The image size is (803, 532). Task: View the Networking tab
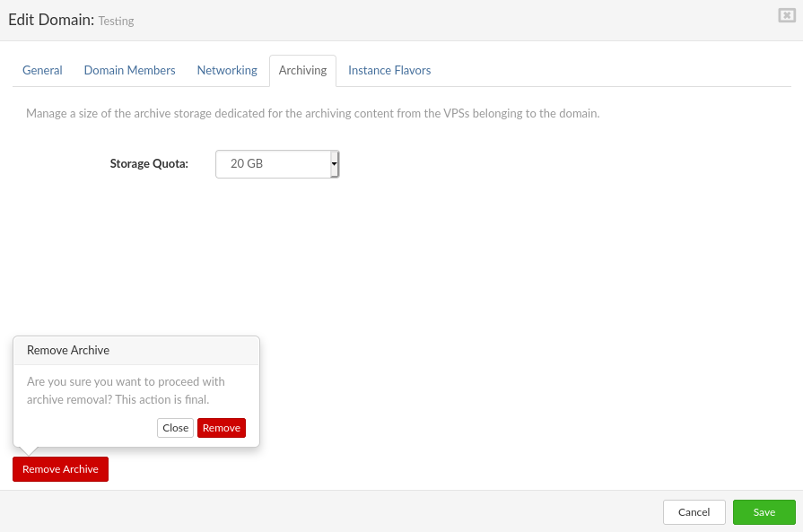click(226, 70)
